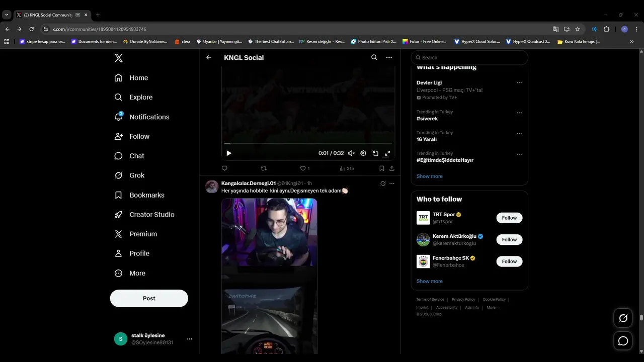The image size is (644, 362).
Task: Click page vertical scrollbar thumb
Action: tap(641, 318)
